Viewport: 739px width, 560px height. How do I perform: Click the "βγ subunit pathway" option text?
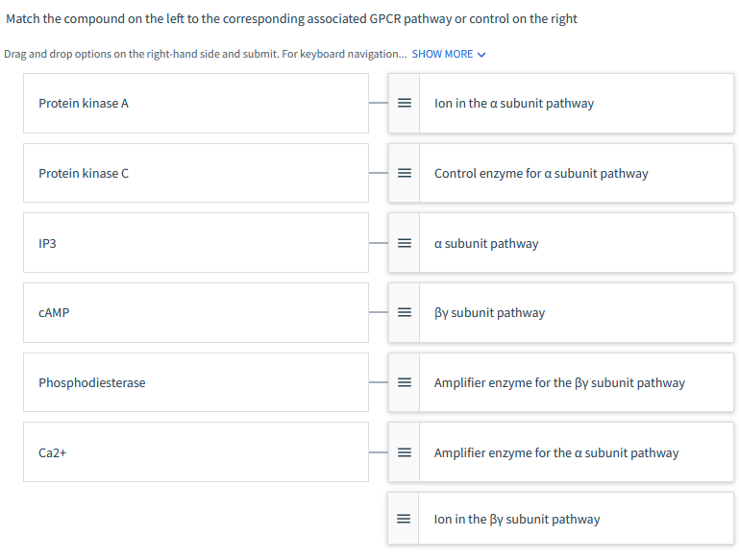(x=489, y=313)
